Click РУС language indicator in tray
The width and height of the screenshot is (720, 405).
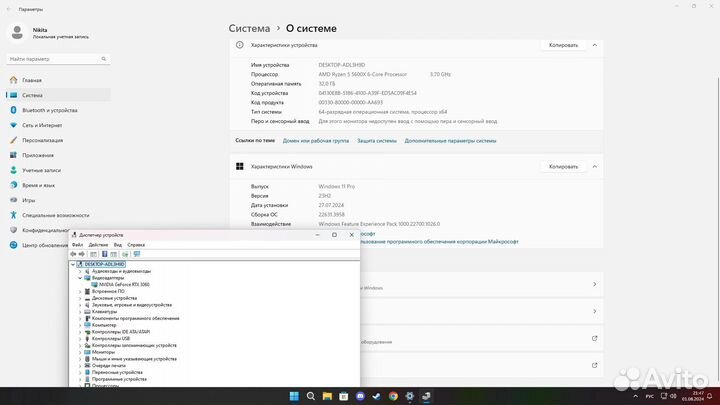coord(650,396)
